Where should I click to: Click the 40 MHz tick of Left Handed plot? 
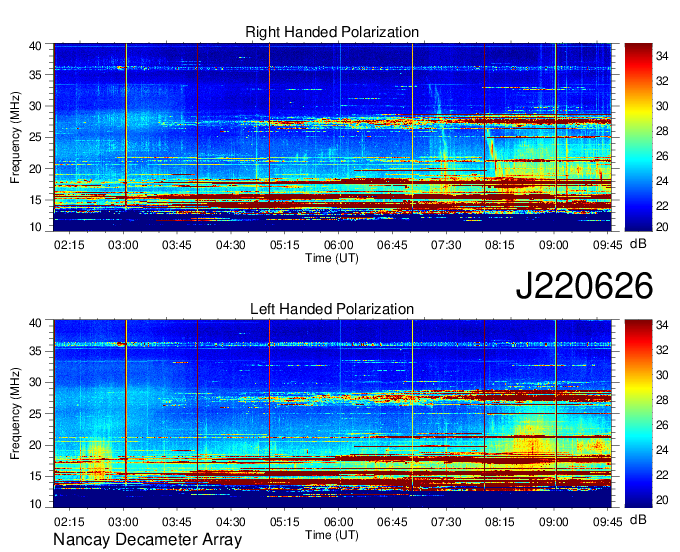click(x=36, y=323)
